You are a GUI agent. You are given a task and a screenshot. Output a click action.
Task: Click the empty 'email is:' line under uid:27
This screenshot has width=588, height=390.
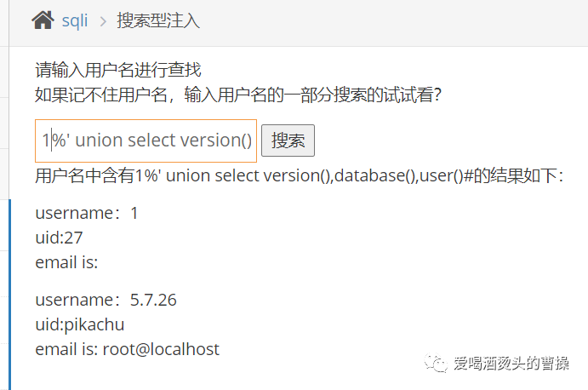[x=66, y=262]
